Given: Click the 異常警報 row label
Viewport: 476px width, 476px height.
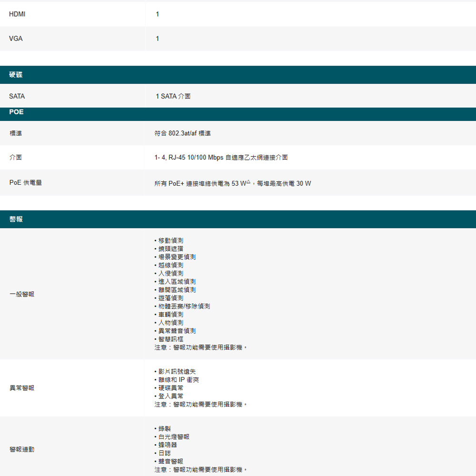Looking at the screenshot, I should pos(22,388).
